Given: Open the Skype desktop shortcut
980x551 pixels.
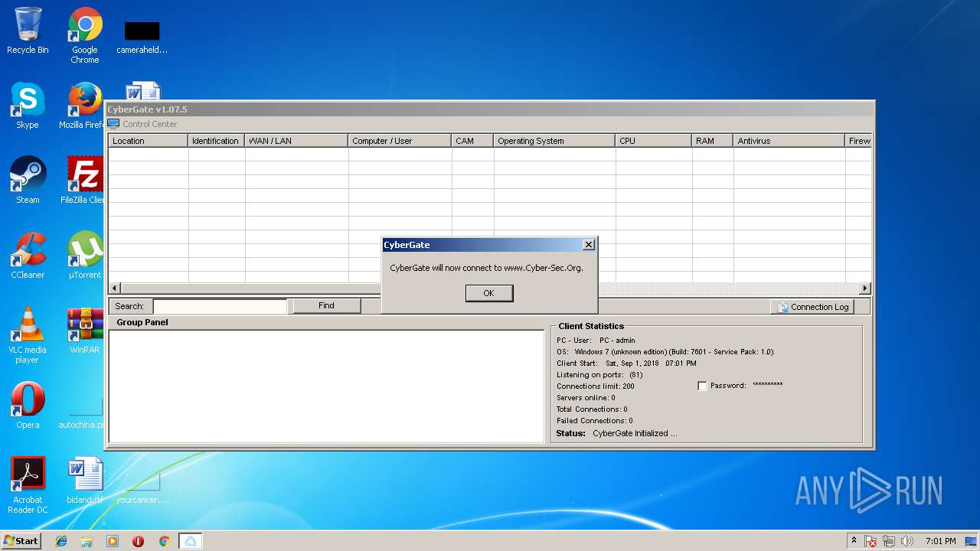Looking at the screenshot, I should [x=28, y=106].
